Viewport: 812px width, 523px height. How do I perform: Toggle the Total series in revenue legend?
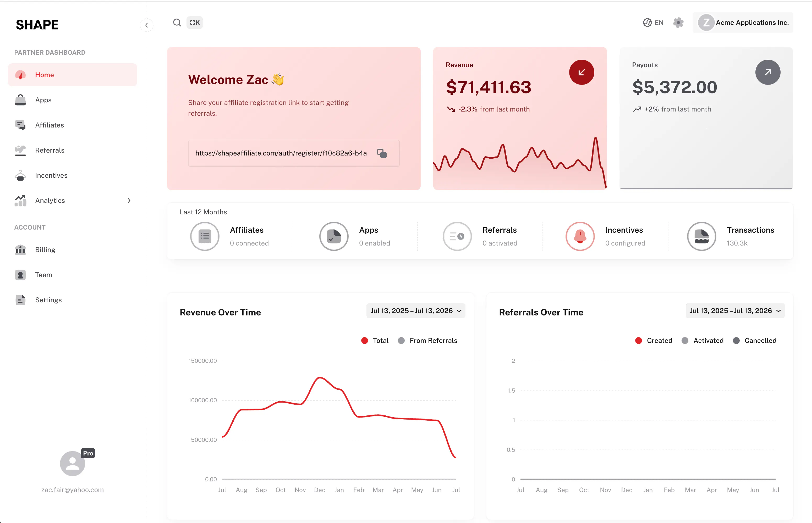point(375,341)
